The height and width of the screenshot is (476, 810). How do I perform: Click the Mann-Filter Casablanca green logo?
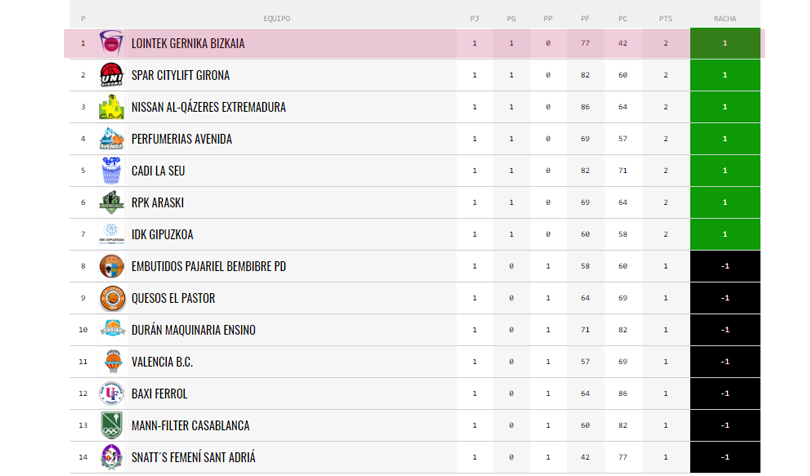(112, 425)
